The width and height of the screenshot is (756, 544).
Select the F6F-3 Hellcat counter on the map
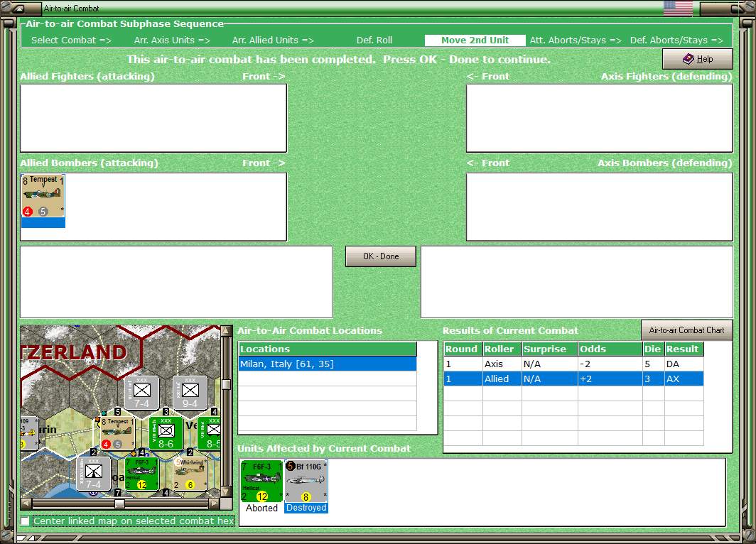tap(142, 474)
